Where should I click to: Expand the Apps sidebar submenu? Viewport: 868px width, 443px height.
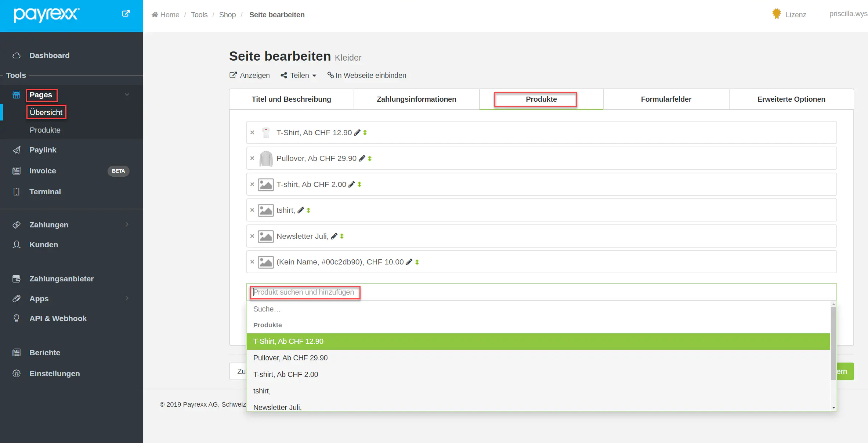click(x=127, y=298)
